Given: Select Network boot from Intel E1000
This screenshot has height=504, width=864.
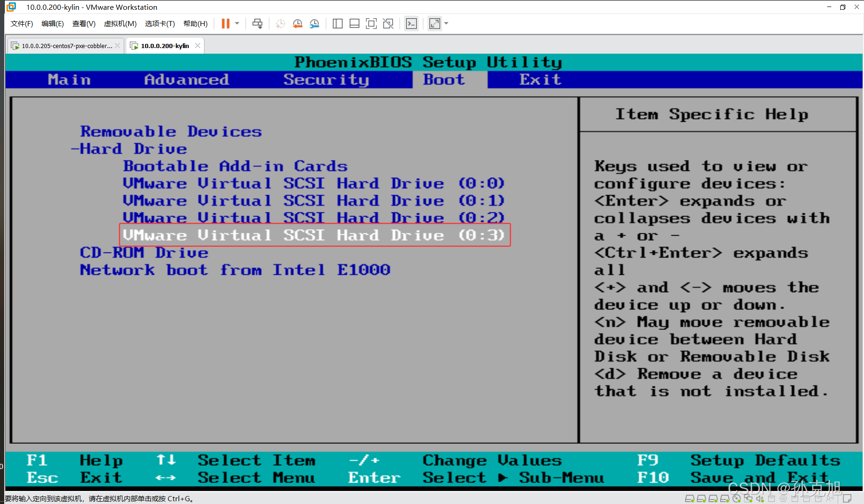Looking at the screenshot, I should 235,270.
